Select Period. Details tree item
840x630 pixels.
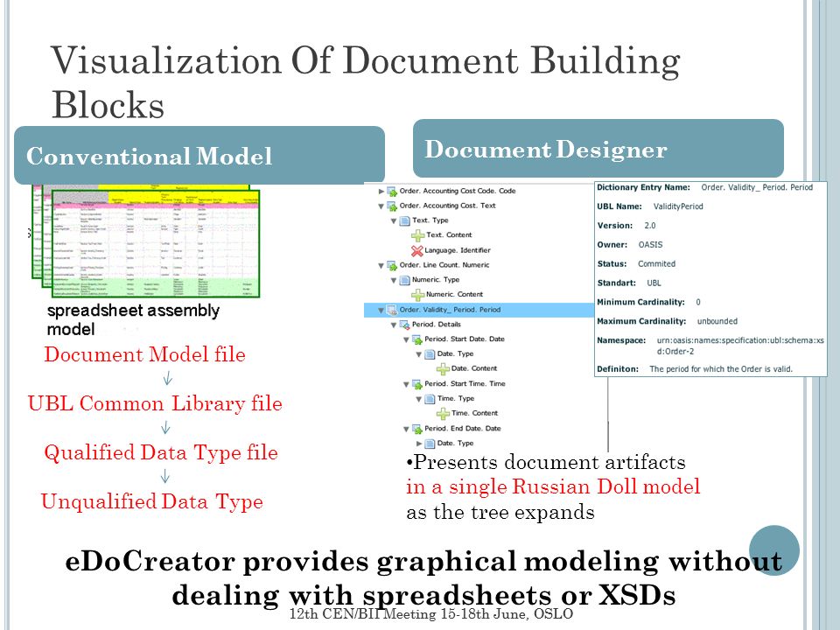(436, 325)
